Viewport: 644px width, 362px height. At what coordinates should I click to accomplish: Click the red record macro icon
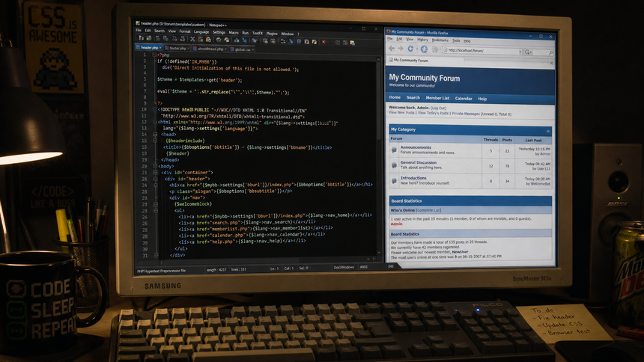coord(323,42)
